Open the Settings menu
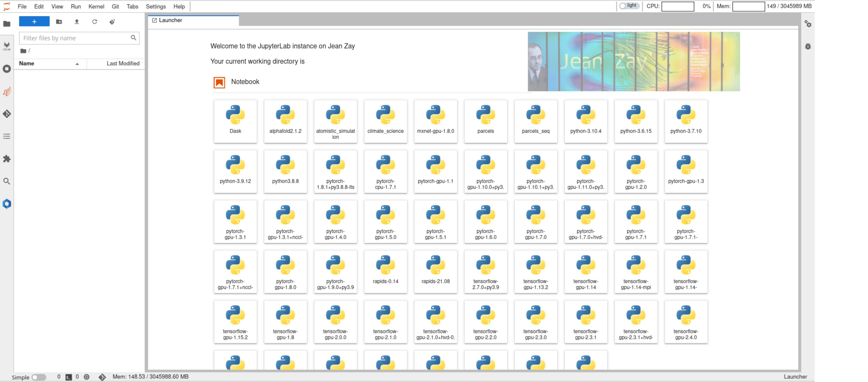The image size is (868, 382). tap(156, 6)
